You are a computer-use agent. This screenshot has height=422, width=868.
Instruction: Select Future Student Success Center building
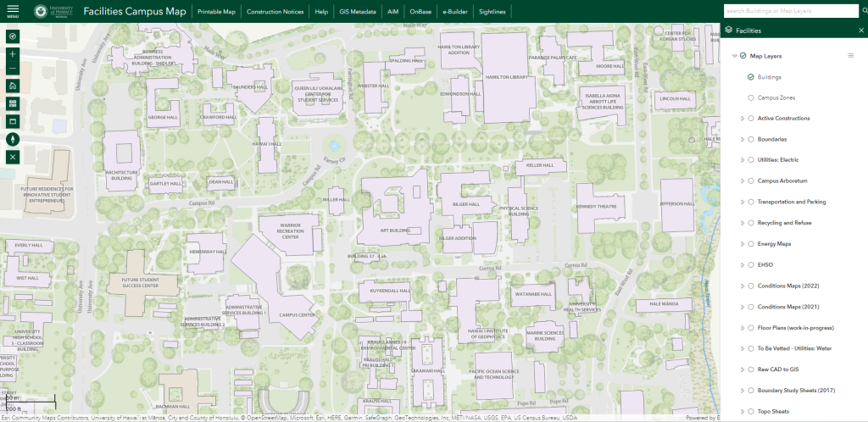142,282
